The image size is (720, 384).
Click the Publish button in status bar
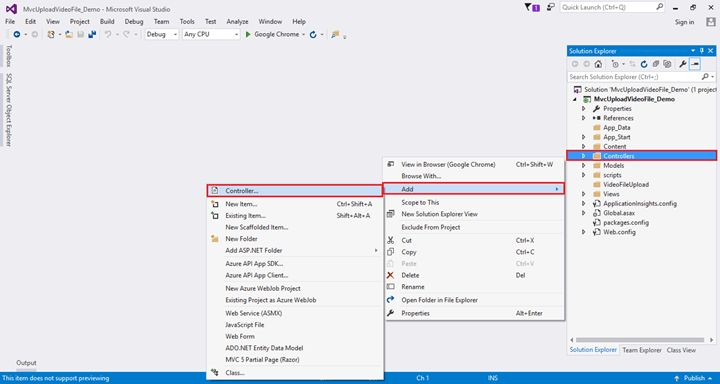point(693,378)
